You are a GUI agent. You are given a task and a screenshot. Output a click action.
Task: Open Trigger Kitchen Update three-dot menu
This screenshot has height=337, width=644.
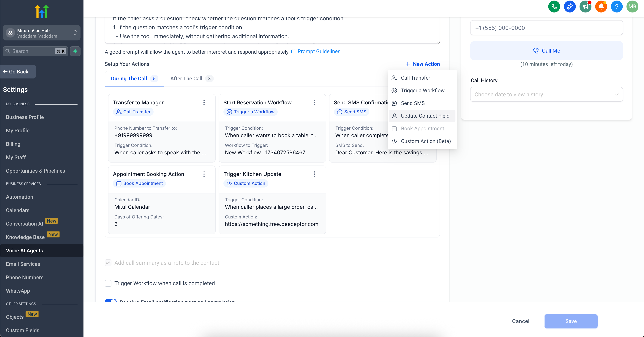click(315, 174)
